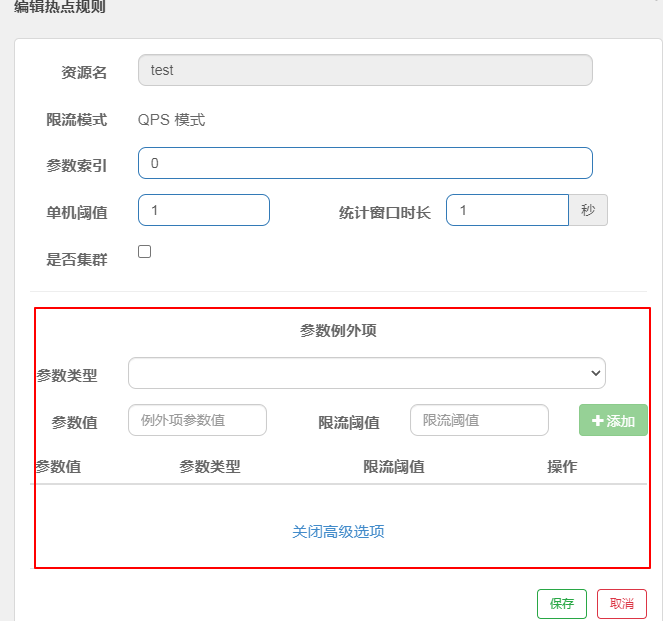Select the 参数类型 table column header
Screen dimensions: 663x621
[210, 467]
